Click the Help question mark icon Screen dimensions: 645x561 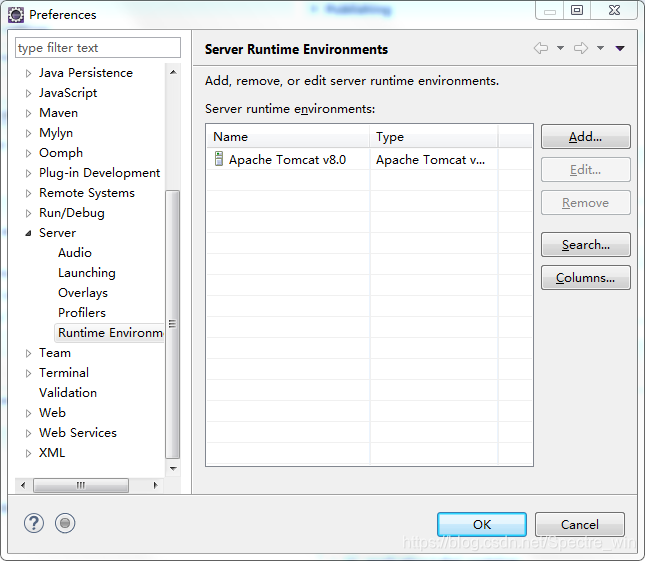point(34,523)
